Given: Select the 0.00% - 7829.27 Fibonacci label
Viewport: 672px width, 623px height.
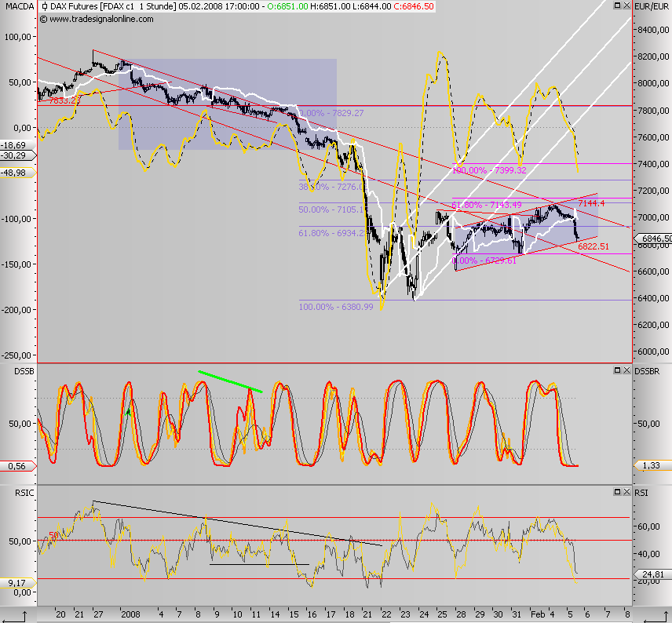Looking at the screenshot, I should coord(331,113).
